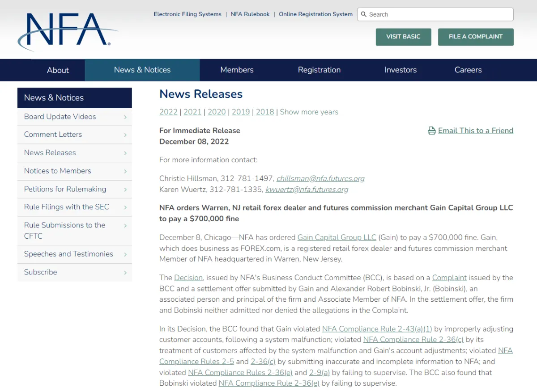The image size is (537, 392).
Task: Open NFA Compliance Rules 2-5 link
Action: [x=336, y=356]
